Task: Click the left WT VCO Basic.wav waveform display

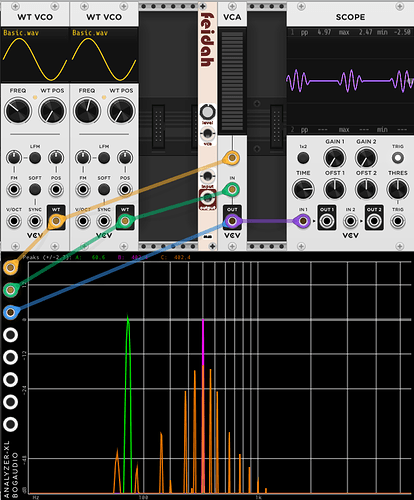Action: point(35,55)
